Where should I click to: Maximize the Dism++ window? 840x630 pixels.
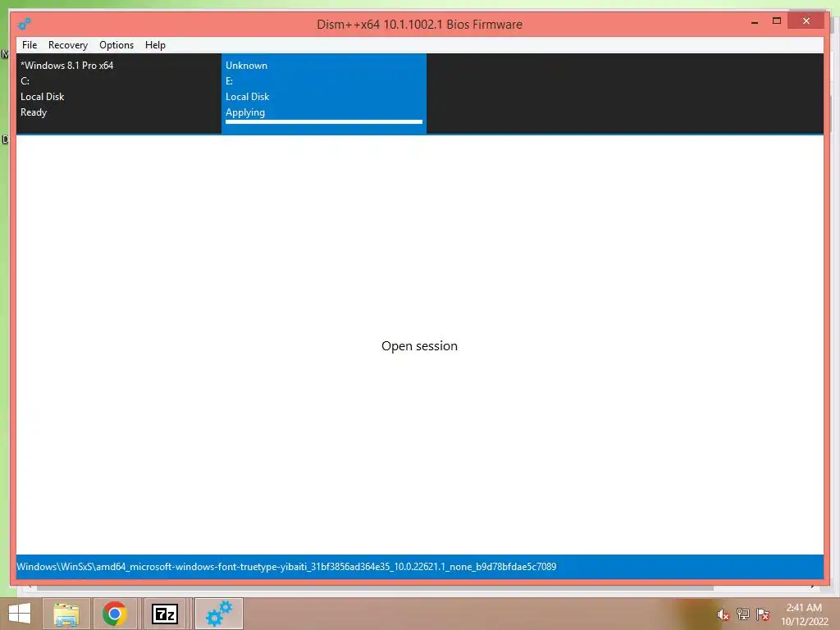click(x=776, y=21)
